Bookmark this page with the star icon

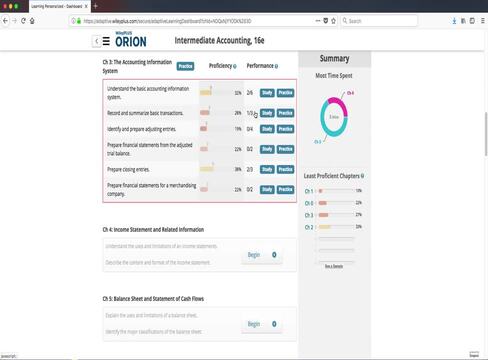(x=333, y=21)
